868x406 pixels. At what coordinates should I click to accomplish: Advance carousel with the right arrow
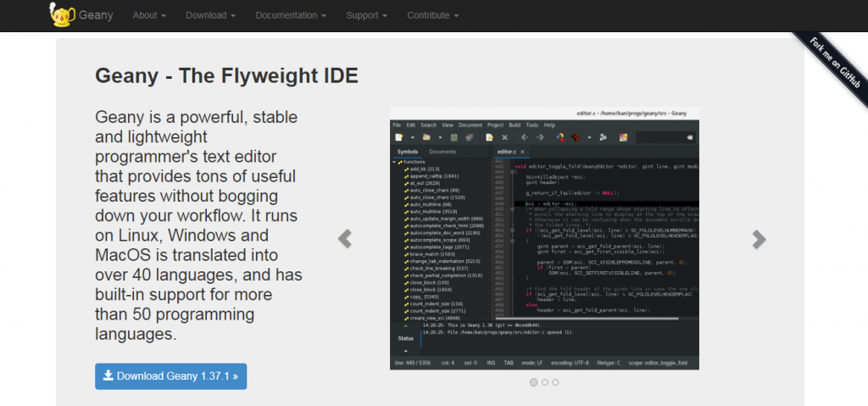759,239
